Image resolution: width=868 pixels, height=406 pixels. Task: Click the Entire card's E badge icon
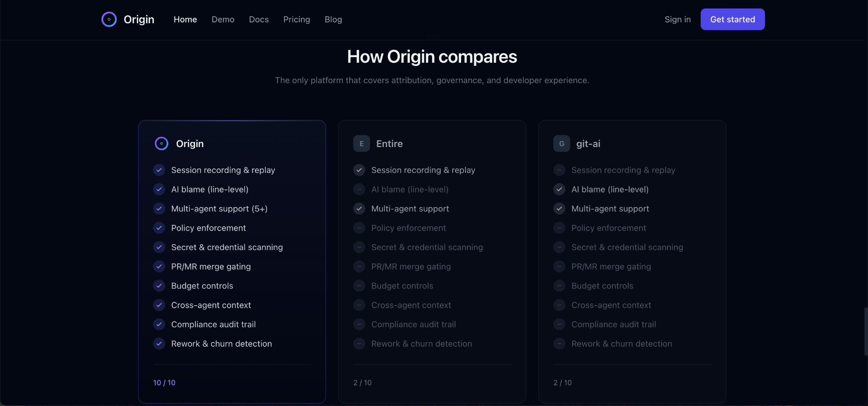362,144
